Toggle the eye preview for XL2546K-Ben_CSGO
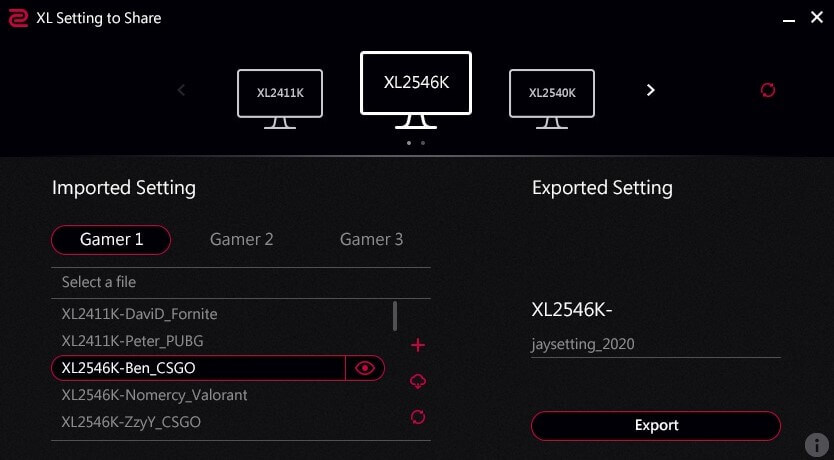The height and width of the screenshot is (460, 834). click(365, 368)
